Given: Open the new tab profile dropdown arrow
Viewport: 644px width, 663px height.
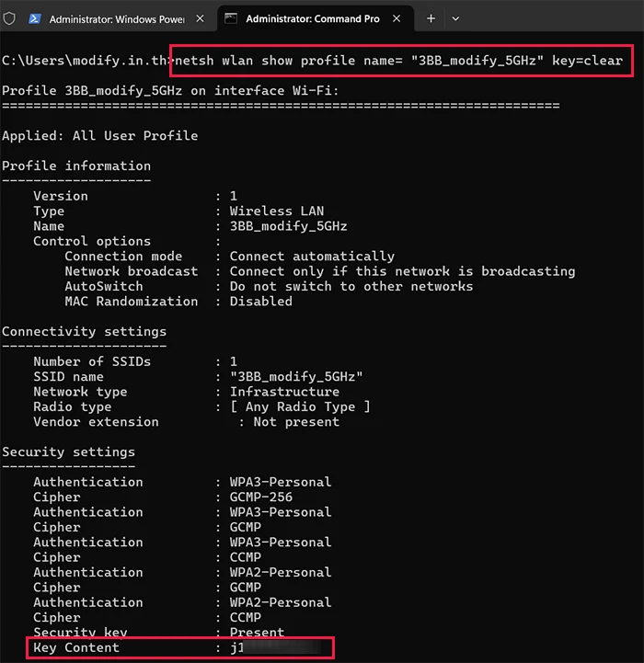Looking at the screenshot, I should tap(455, 18).
